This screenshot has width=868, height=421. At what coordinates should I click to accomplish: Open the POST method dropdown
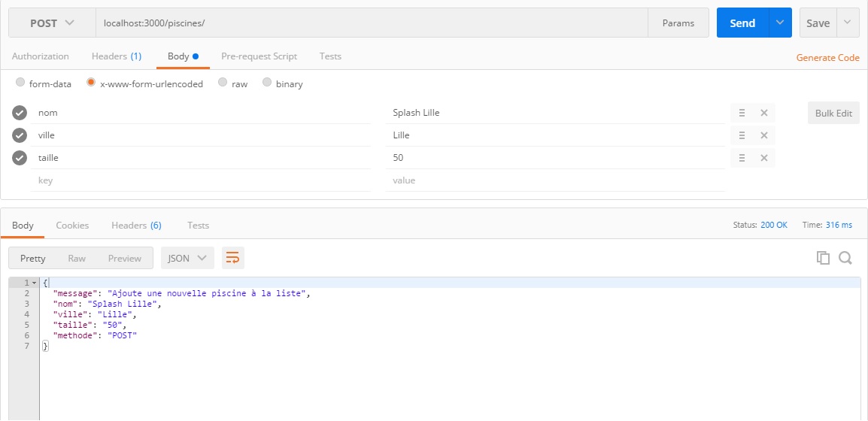(x=52, y=23)
